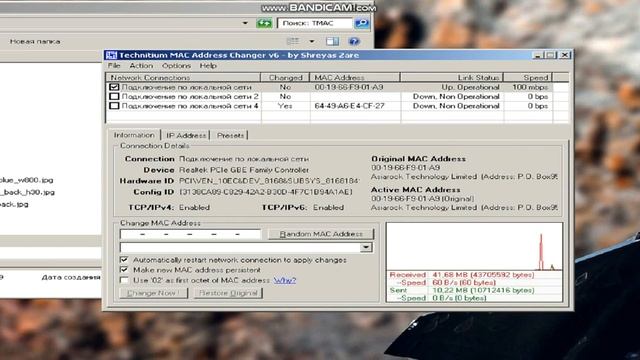The height and width of the screenshot is (360, 640).
Task: Switch to the Information tab
Action: click(x=134, y=135)
